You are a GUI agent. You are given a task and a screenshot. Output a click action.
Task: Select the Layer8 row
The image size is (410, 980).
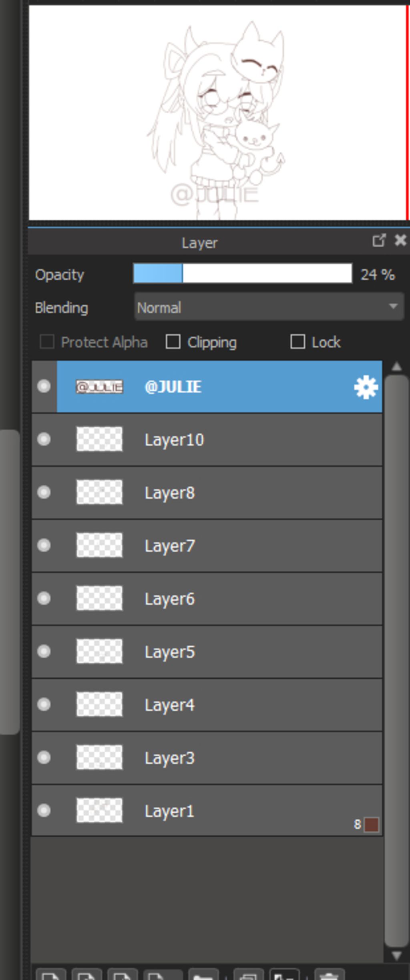coord(207,493)
